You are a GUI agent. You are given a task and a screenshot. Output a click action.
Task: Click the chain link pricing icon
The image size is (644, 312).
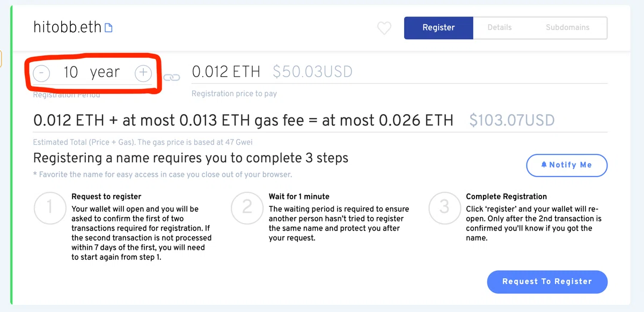[171, 78]
